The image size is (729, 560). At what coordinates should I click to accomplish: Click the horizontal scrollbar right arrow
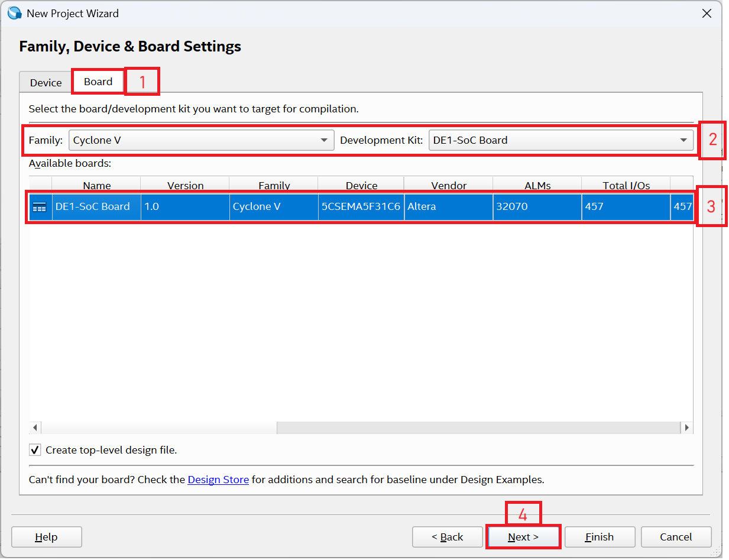687,428
